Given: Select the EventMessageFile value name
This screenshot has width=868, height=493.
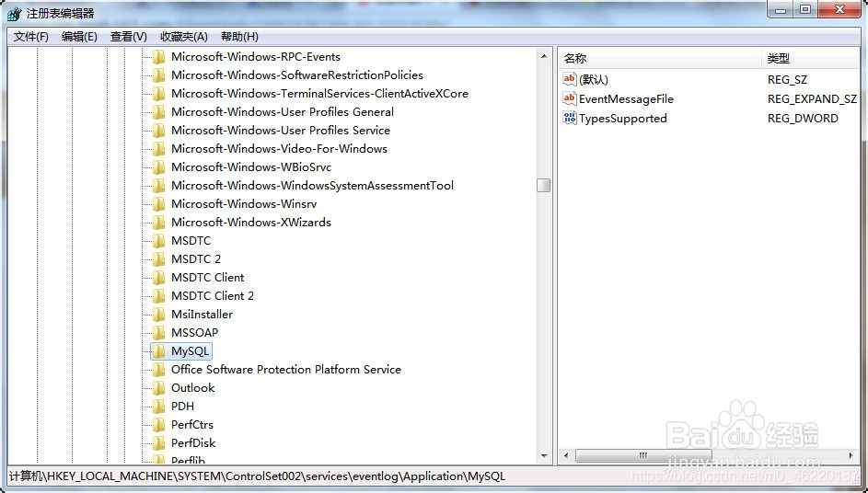Looking at the screenshot, I should click(626, 99).
